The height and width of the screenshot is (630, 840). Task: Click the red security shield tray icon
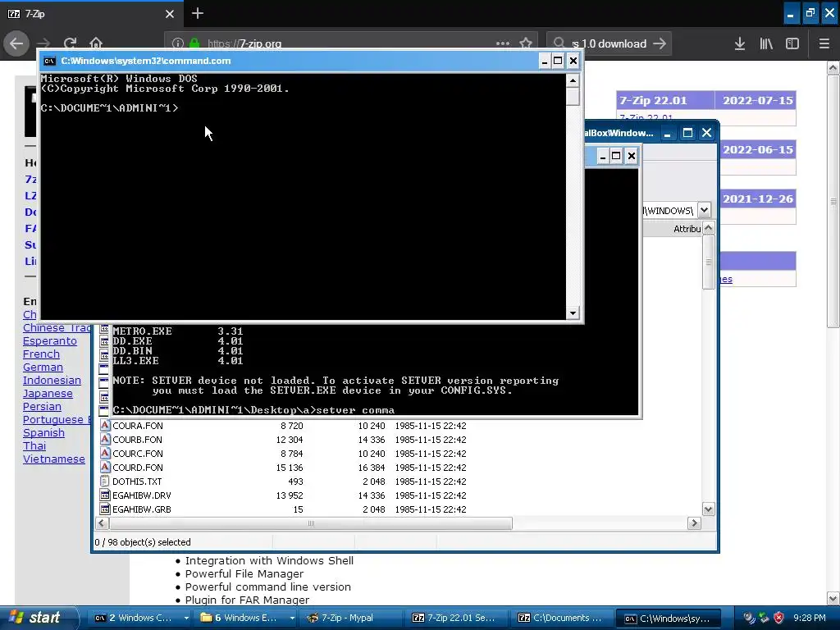point(778,619)
